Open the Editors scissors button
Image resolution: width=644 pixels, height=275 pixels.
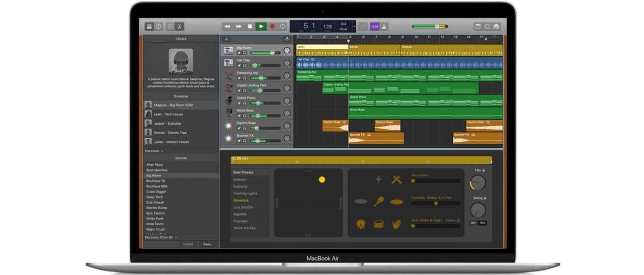tap(179, 26)
